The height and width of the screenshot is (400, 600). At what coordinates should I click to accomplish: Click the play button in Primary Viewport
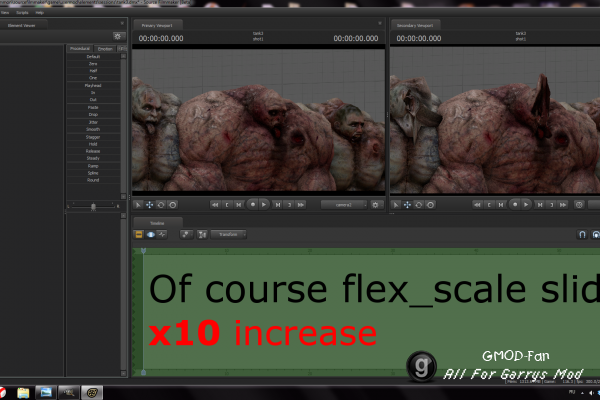click(x=264, y=204)
